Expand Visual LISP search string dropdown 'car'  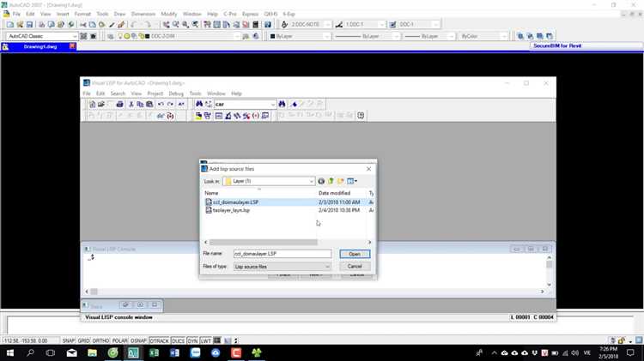click(273, 105)
